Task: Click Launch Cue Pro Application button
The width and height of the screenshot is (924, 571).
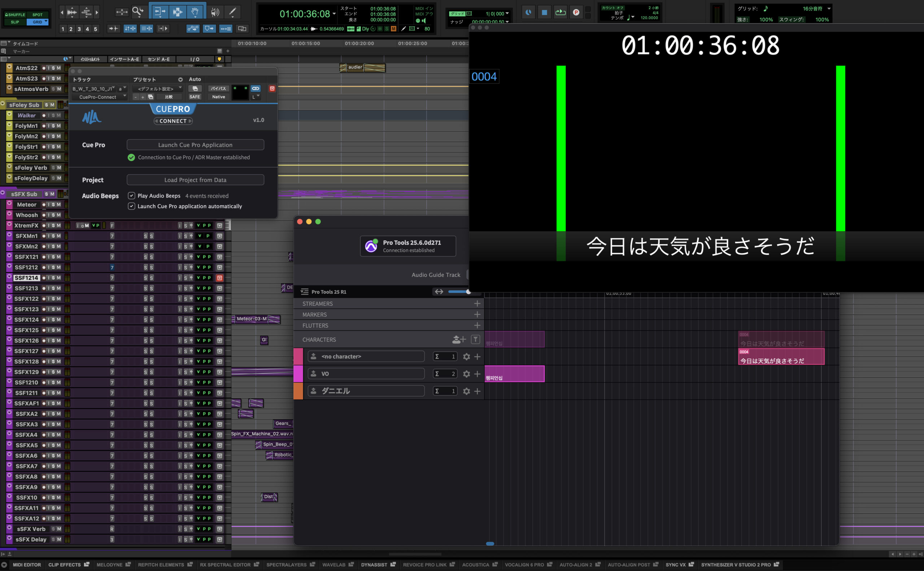Action: (x=195, y=145)
